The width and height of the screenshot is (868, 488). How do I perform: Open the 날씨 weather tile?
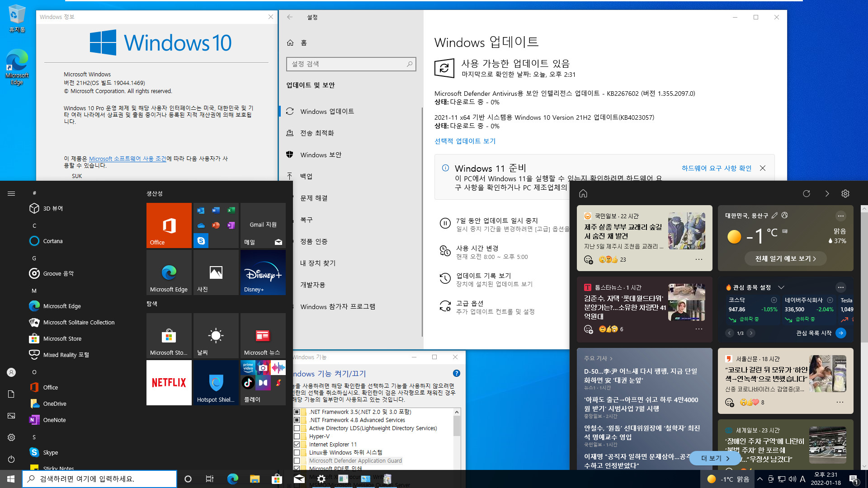(x=216, y=336)
